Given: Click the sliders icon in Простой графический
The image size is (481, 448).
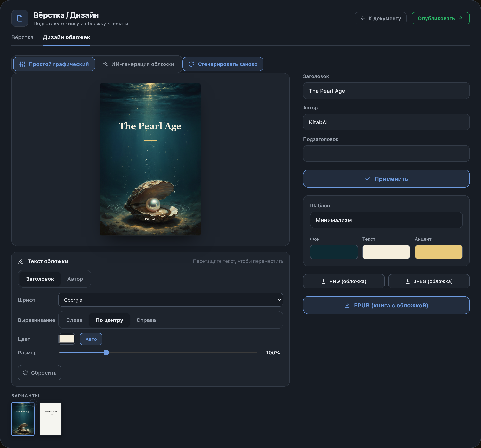Looking at the screenshot, I should click(22, 64).
